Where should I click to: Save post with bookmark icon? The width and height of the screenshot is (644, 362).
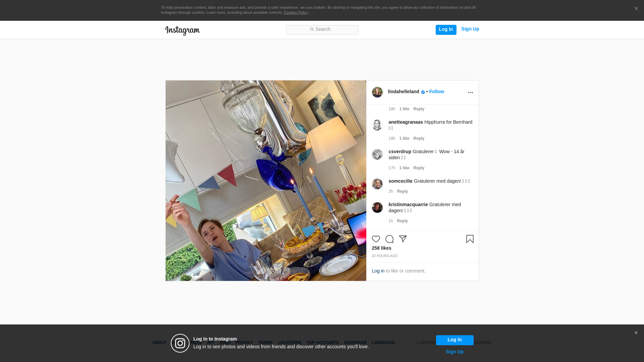coord(470,239)
